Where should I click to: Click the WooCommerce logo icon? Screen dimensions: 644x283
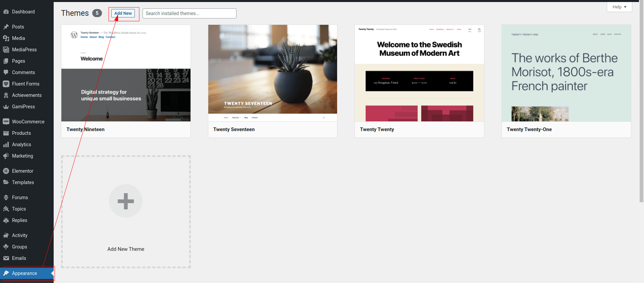click(x=6, y=122)
